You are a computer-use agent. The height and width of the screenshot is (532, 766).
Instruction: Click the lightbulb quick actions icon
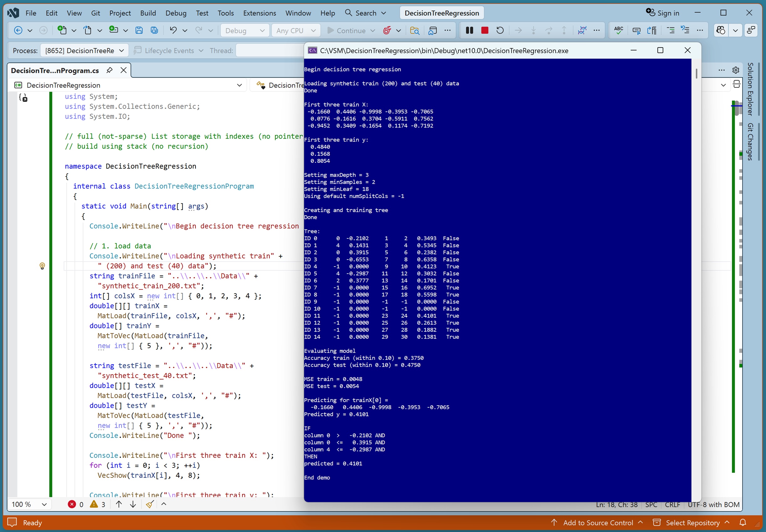coord(42,266)
